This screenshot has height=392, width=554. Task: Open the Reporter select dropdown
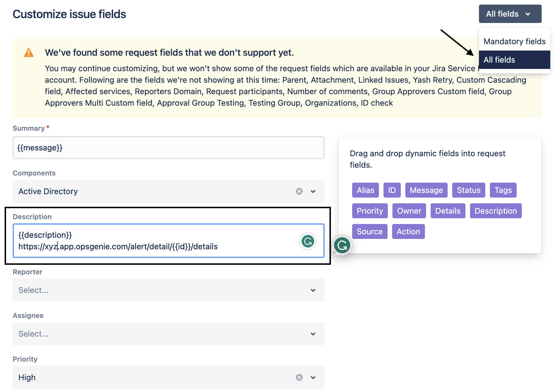(168, 290)
